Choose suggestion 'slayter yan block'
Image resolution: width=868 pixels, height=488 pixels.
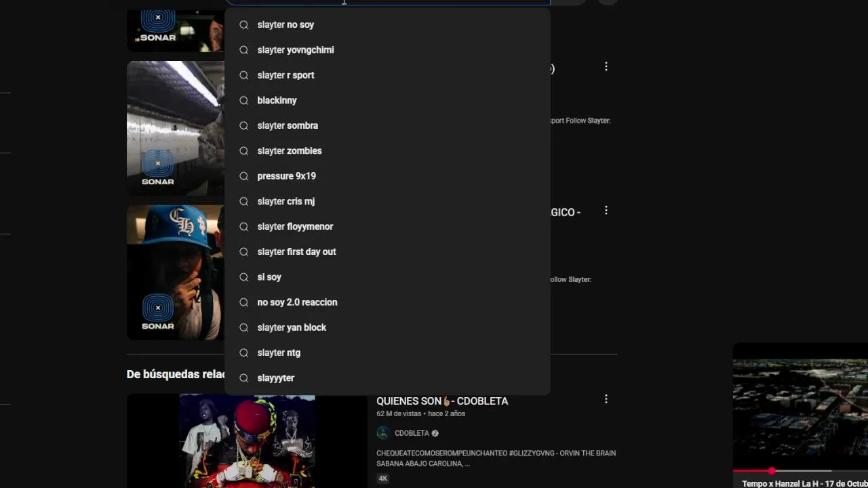click(x=387, y=327)
